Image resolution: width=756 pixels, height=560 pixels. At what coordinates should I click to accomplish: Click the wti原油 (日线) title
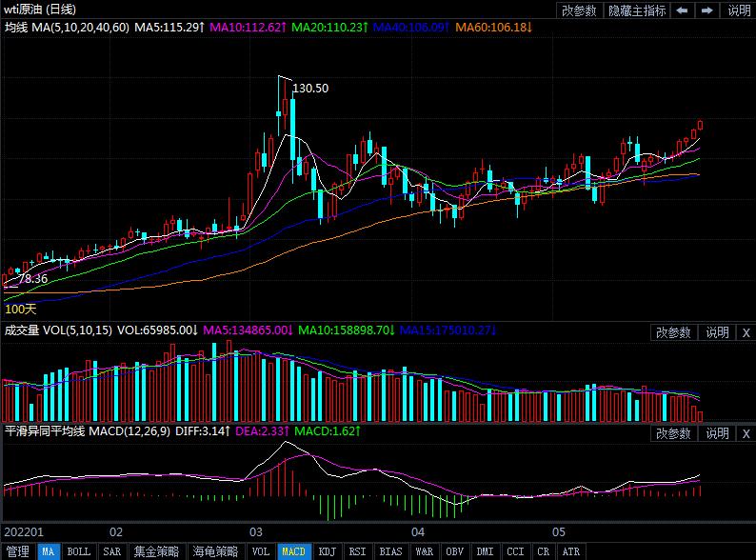click(x=40, y=10)
